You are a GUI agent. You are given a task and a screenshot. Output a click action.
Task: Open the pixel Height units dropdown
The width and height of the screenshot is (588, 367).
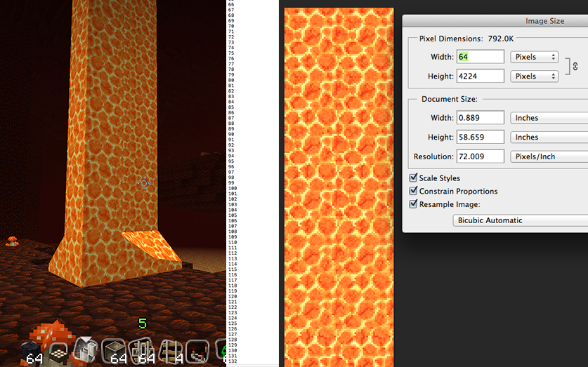535,76
